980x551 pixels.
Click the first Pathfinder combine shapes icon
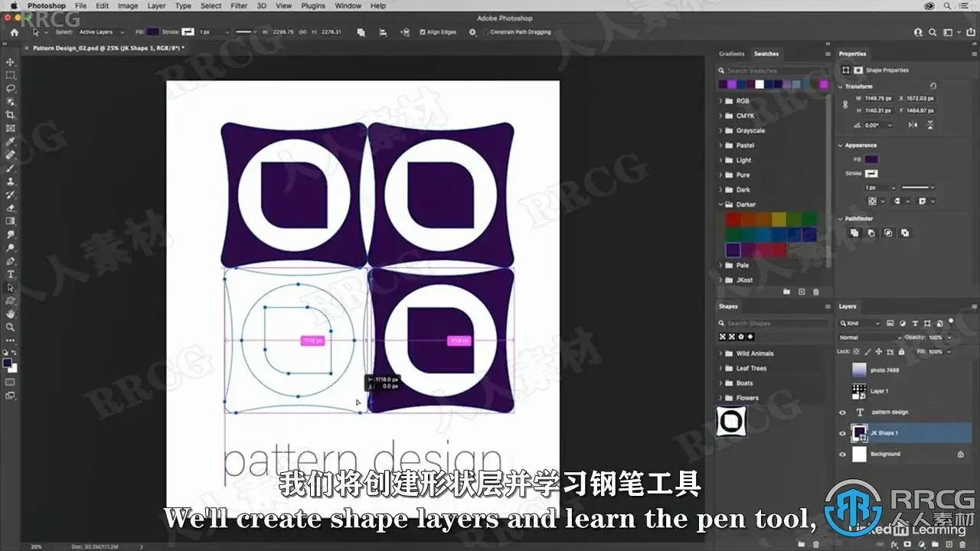854,233
